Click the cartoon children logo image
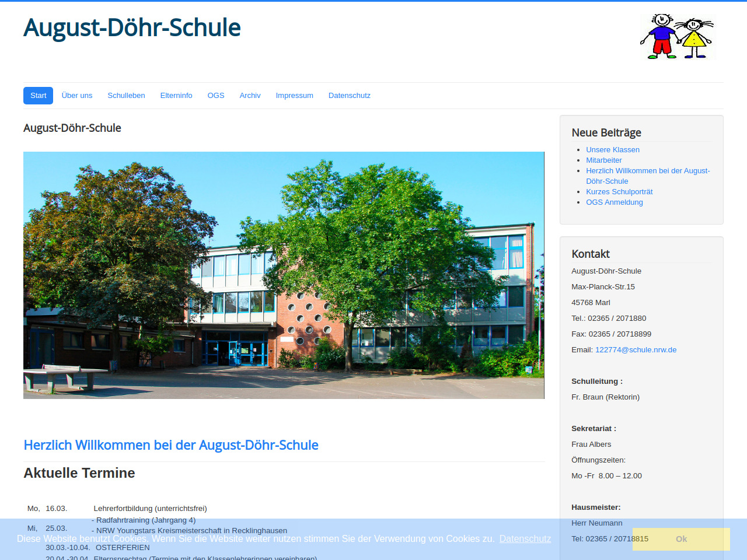747x560 pixels. pyautogui.click(x=677, y=37)
